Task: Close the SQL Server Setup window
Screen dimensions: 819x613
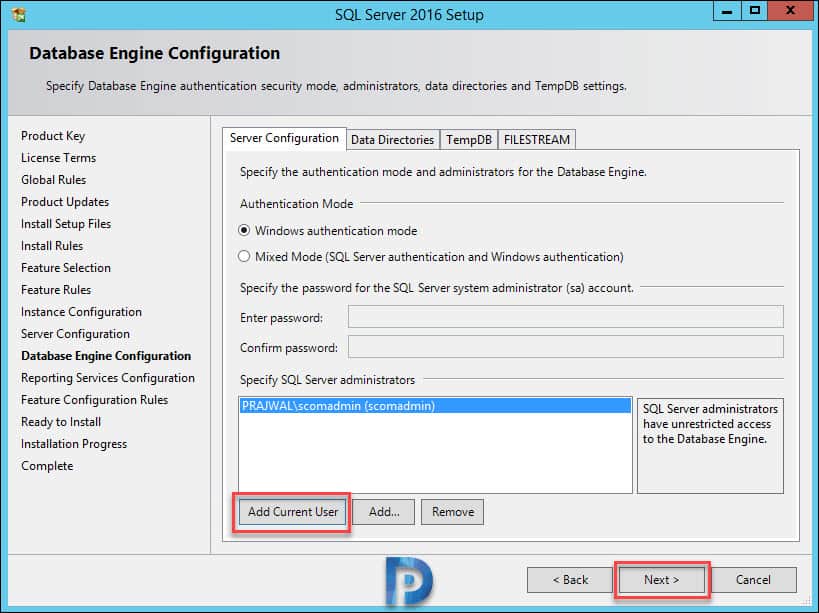Action: [x=789, y=11]
